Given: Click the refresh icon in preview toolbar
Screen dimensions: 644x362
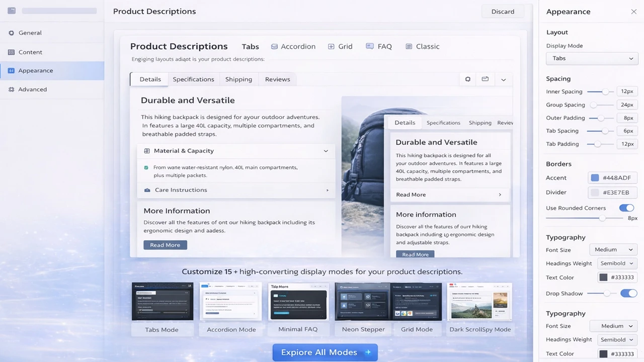Looking at the screenshot, I should (467, 79).
